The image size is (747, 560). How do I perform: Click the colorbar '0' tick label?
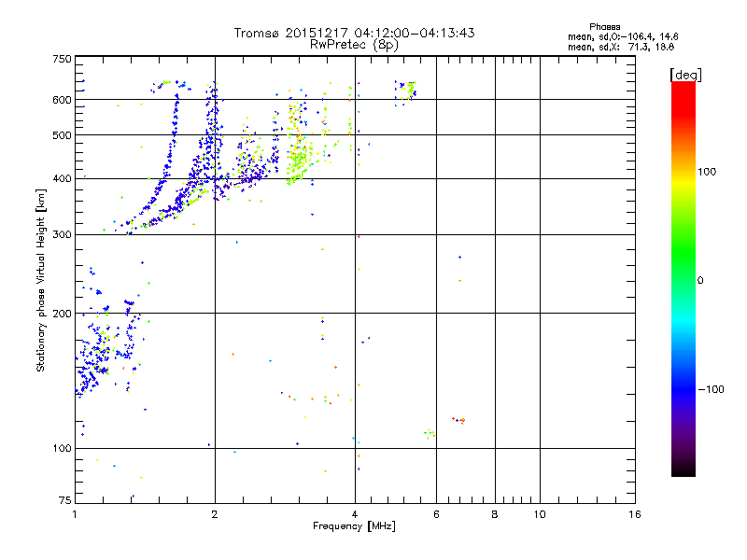700,281
